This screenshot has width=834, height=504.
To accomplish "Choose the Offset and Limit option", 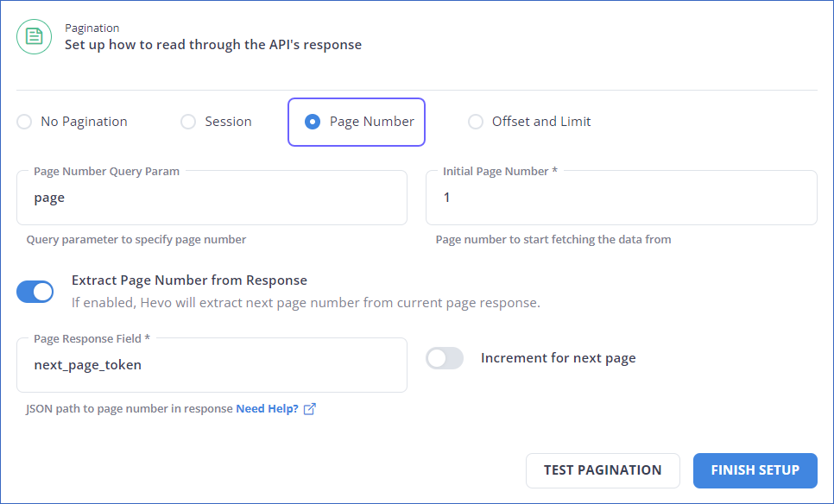I will (x=476, y=122).
